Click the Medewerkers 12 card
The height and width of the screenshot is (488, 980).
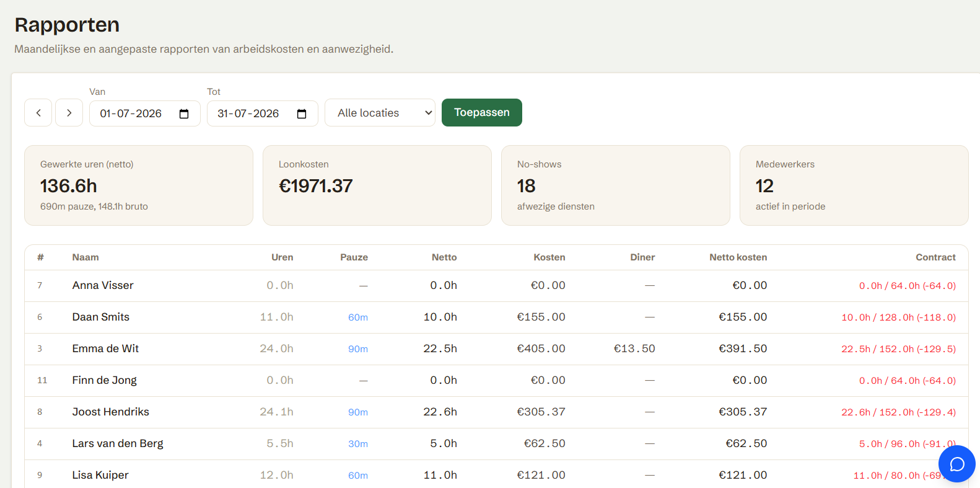pyautogui.click(x=854, y=185)
